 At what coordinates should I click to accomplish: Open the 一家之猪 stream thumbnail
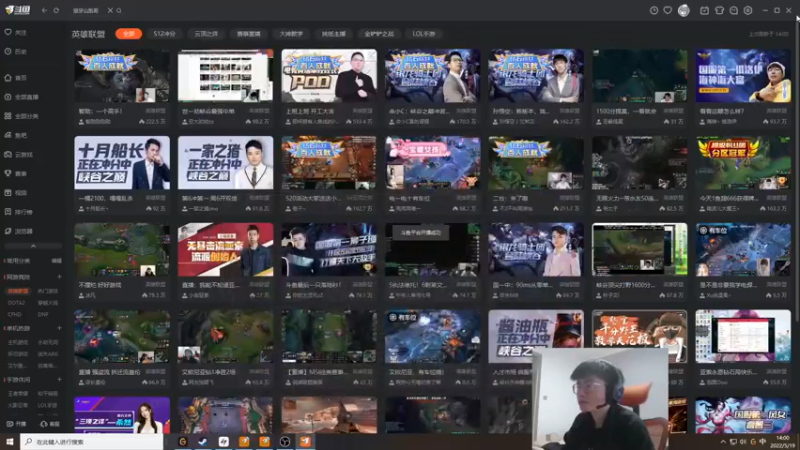coord(226,163)
